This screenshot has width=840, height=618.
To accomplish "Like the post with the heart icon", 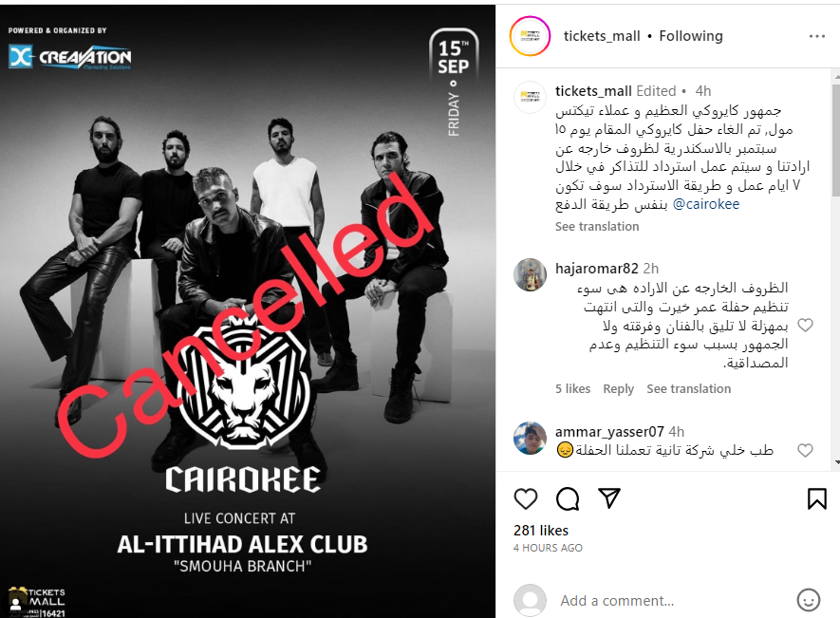I will pos(526,499).
